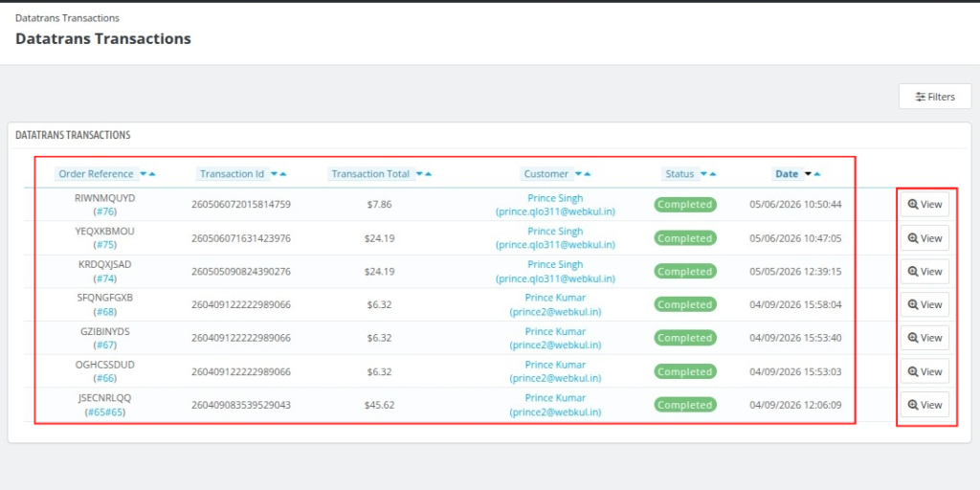Open Prince Singh customer link for KRDQXJSAD
This screenshot has width=980, height=490.
click(555, 271)
